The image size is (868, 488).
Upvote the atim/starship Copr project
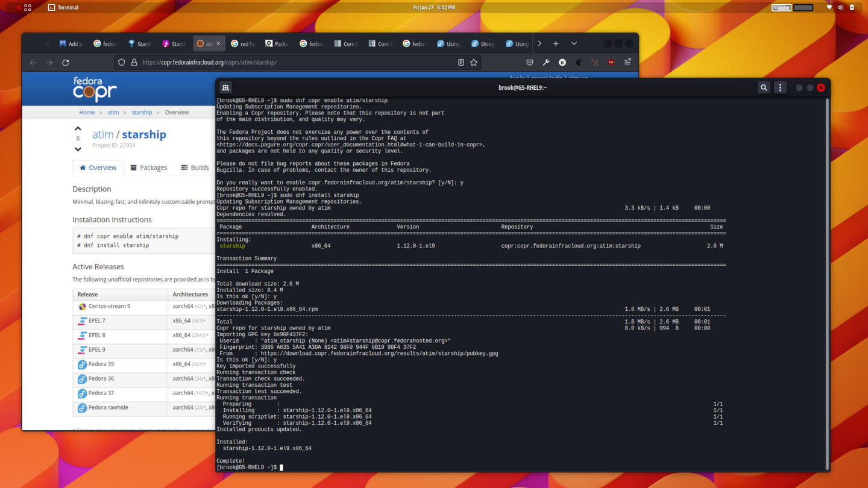[x=78, y=128]
